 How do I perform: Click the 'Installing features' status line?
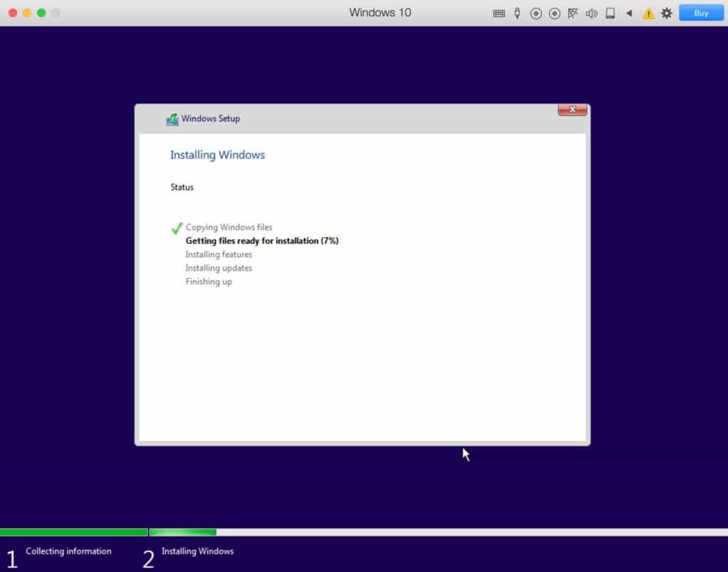219,254
